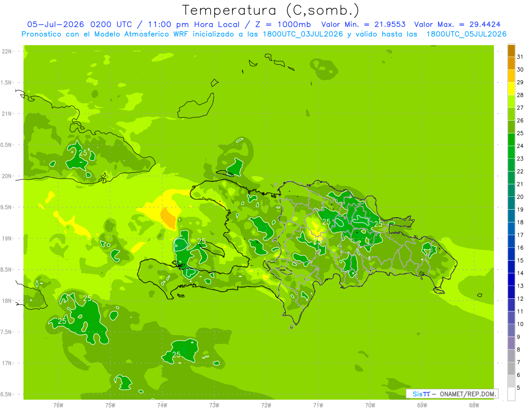Click longitude label "68W"

click(474, 405)
